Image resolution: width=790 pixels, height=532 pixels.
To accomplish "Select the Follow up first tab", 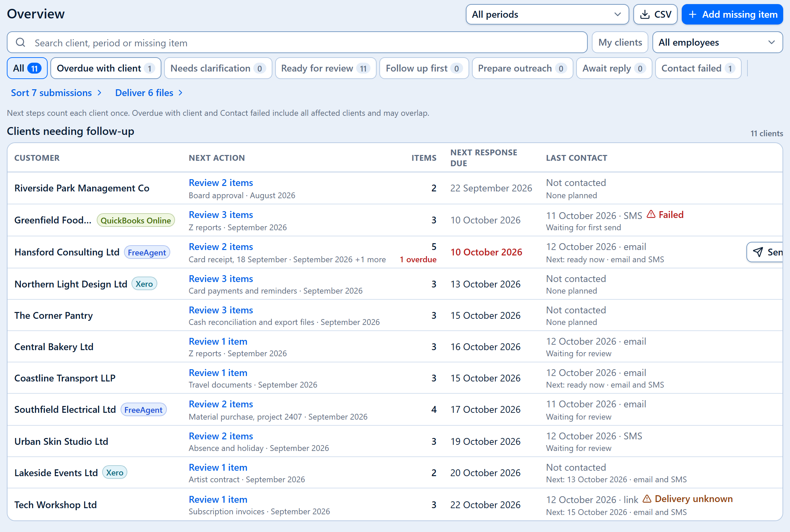I will click(x=424, y=68).
